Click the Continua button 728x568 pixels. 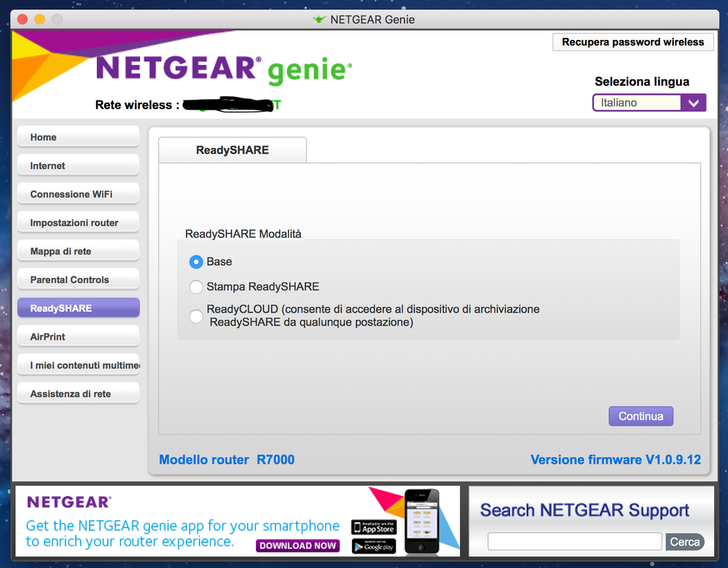[x=641, y=417]
